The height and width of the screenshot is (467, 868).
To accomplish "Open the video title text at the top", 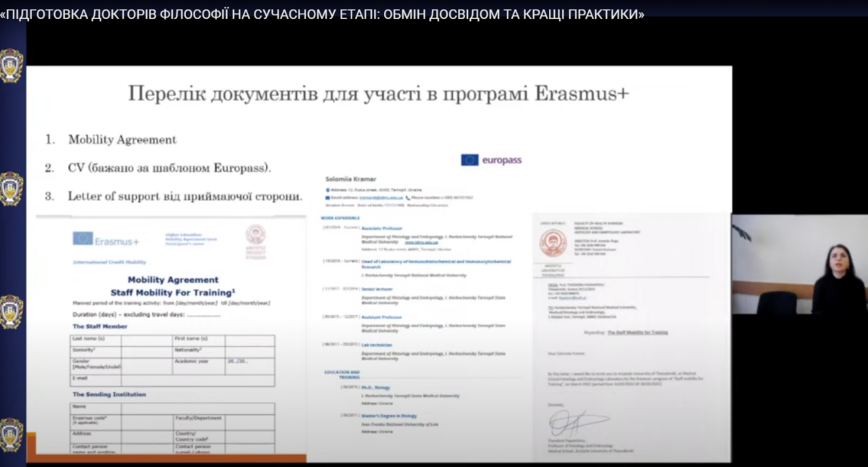I will tap(323, 14).
